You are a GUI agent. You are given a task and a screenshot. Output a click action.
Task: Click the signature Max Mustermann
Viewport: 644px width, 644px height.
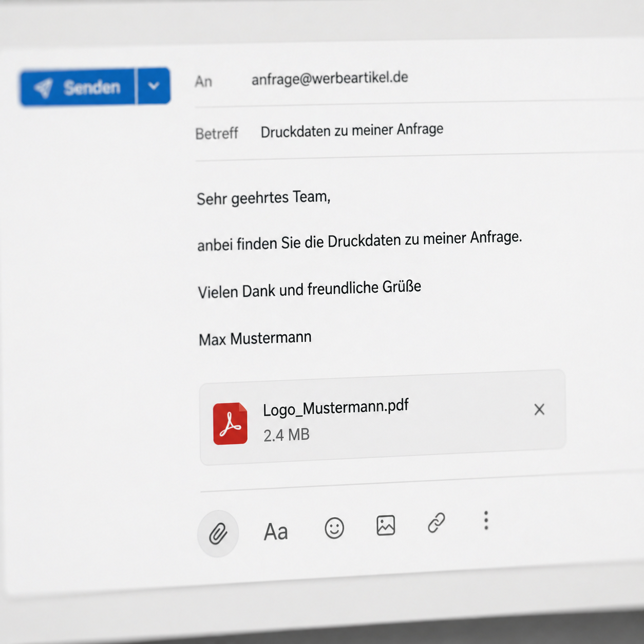(x=255, y=338)
